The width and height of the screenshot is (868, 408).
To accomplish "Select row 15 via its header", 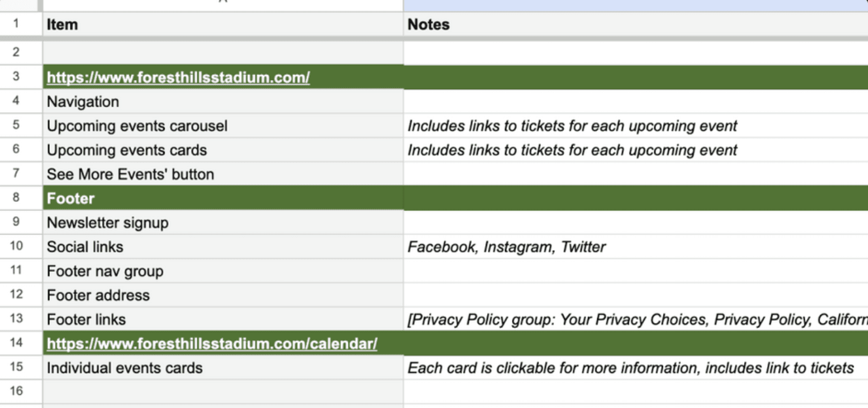I will click(x=16, y=367).
